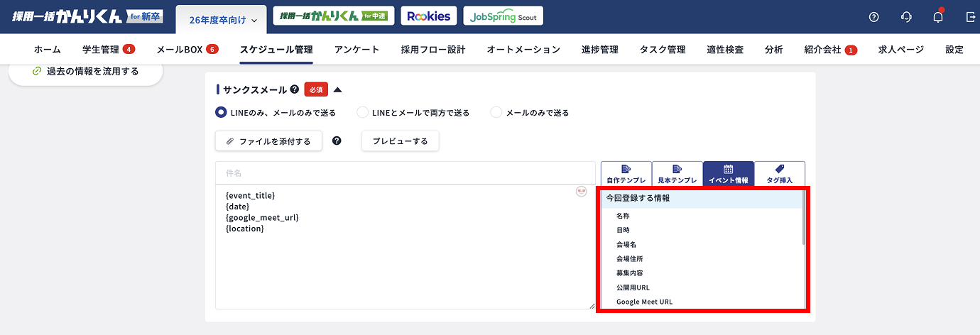Click the logout icon in header

[971, 17]
